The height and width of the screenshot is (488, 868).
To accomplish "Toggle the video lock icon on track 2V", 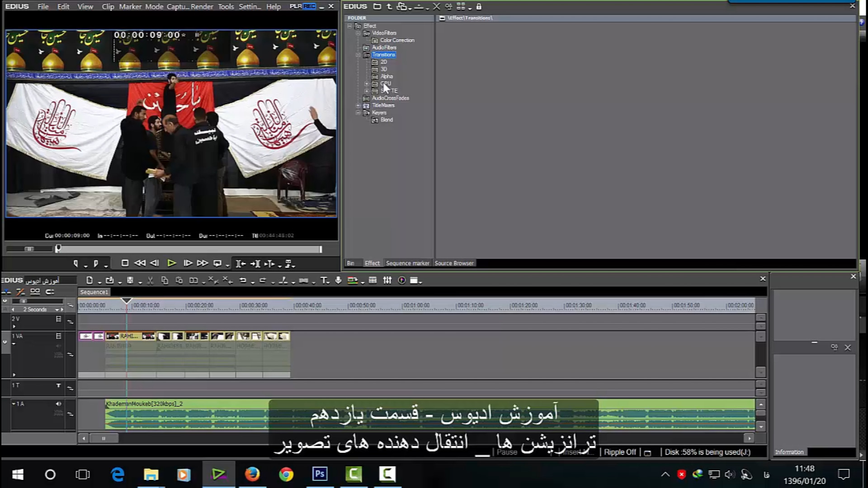I will click(x=58, y=319).
